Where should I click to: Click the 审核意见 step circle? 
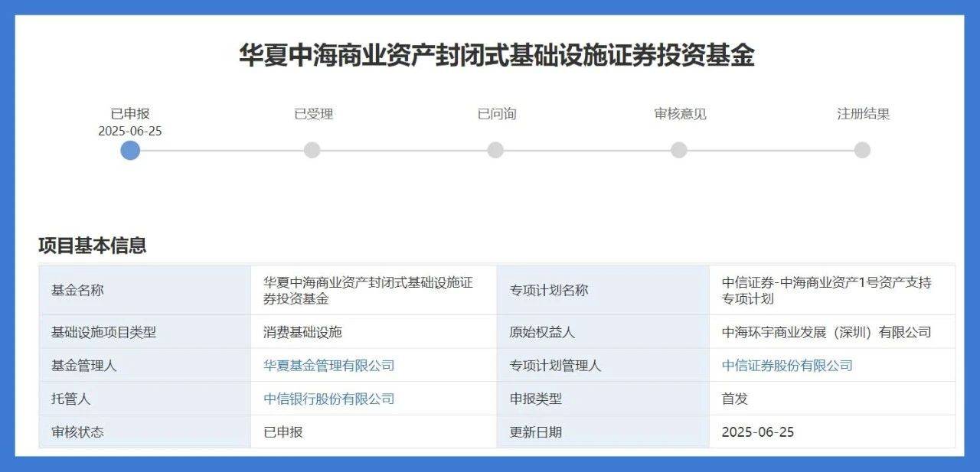pos(678,150)
